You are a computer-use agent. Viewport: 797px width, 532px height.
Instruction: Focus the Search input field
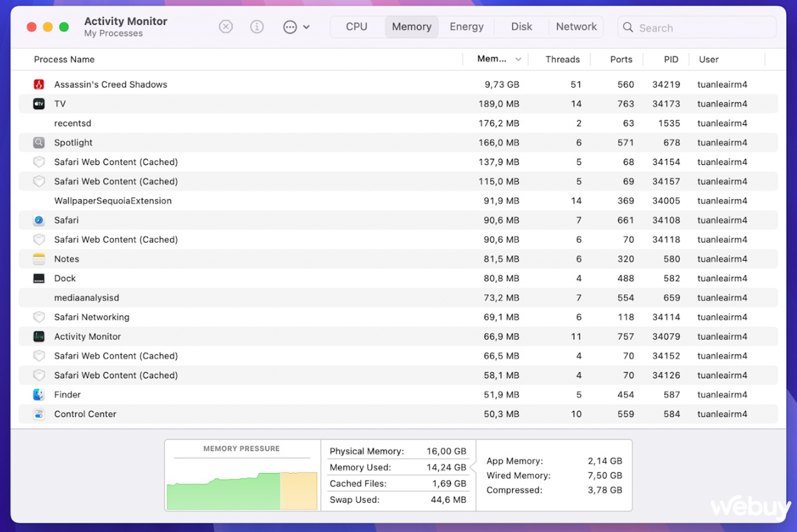pos(697,28)
